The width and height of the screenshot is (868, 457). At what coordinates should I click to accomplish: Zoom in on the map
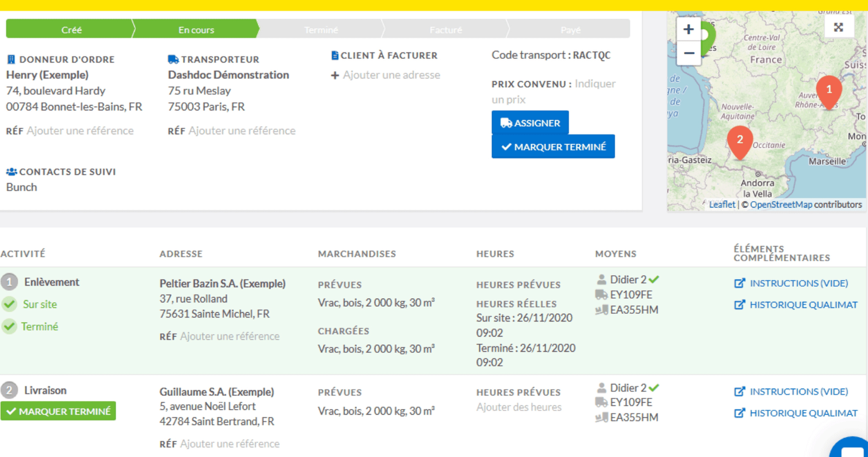pos(688,29)
